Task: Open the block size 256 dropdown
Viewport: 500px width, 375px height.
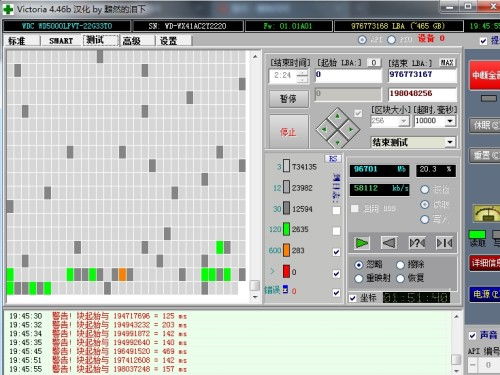Action: click(x=404, y=121)
